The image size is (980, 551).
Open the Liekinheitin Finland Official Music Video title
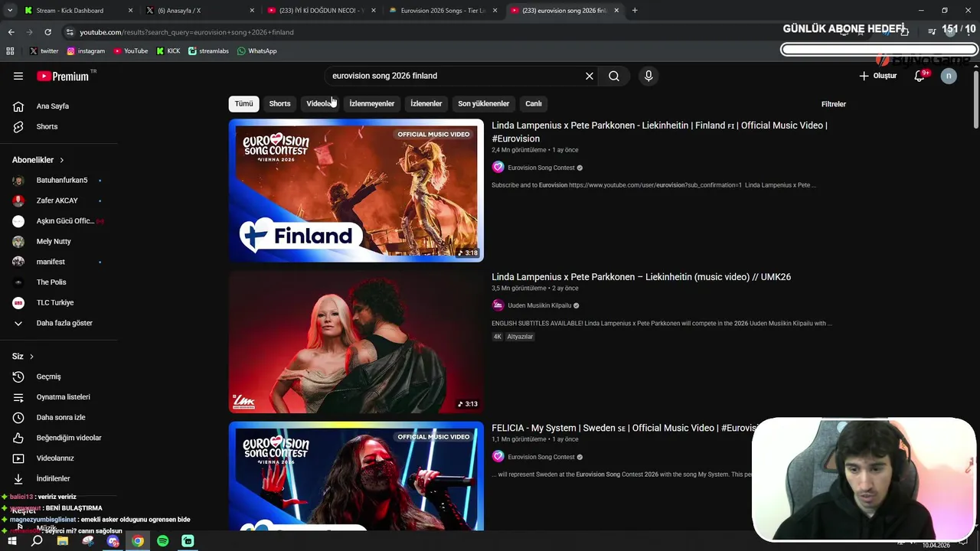659,132
